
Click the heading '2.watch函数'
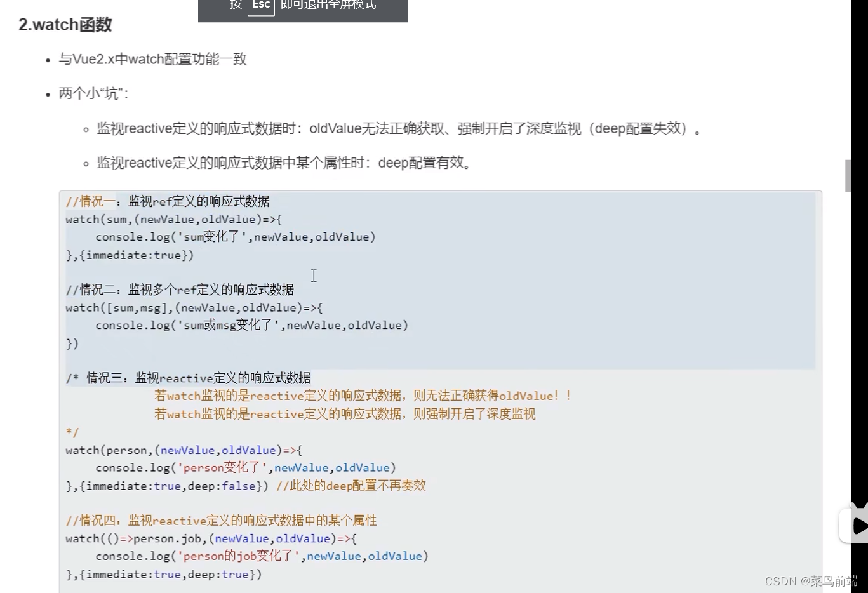(65, 25)
